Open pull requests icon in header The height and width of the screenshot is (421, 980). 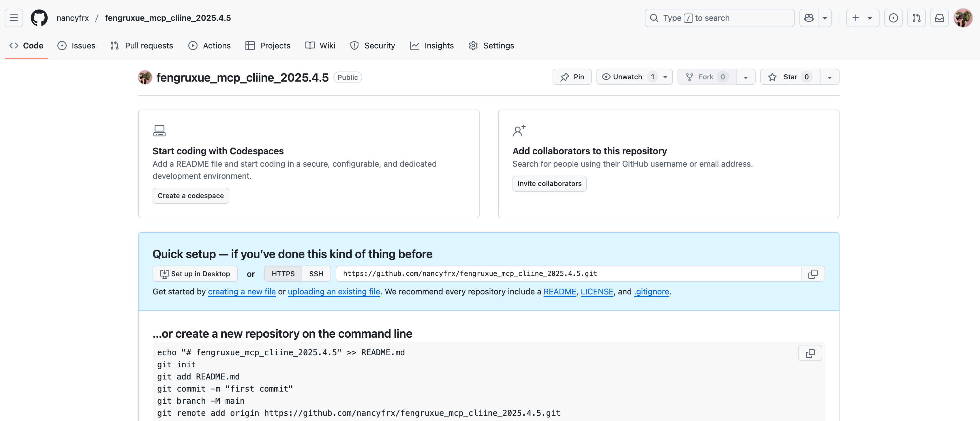[x=916, y=18]
